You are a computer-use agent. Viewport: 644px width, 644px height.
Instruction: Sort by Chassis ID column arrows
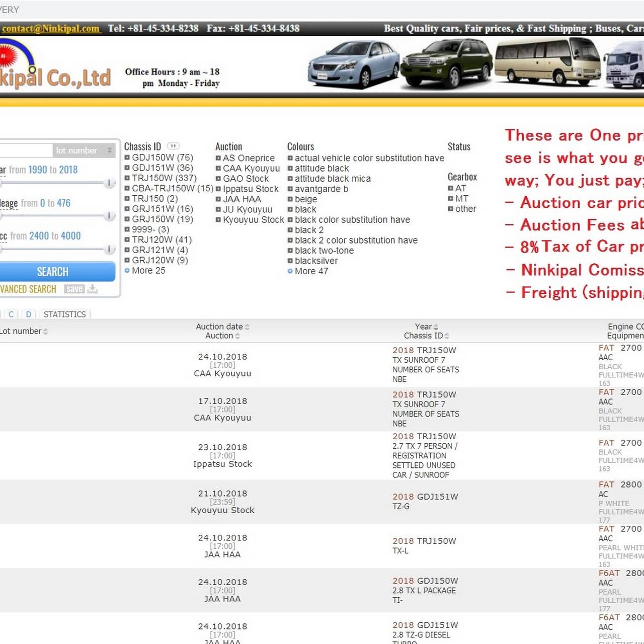[447, 336]
